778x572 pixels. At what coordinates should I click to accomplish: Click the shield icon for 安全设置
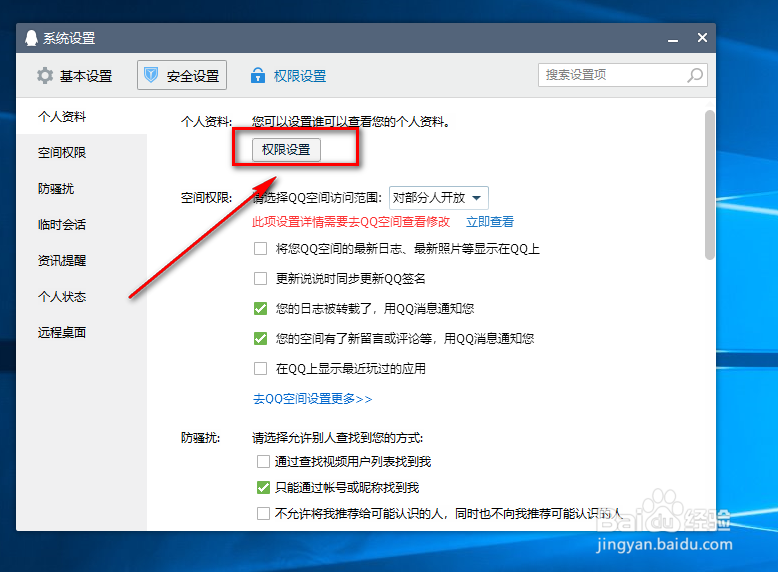151,75
